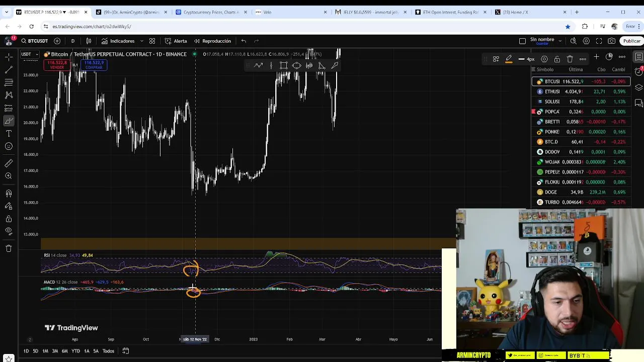644x362 pixels.
Task: Select the ruler measure tool
Action: point(9,163)
